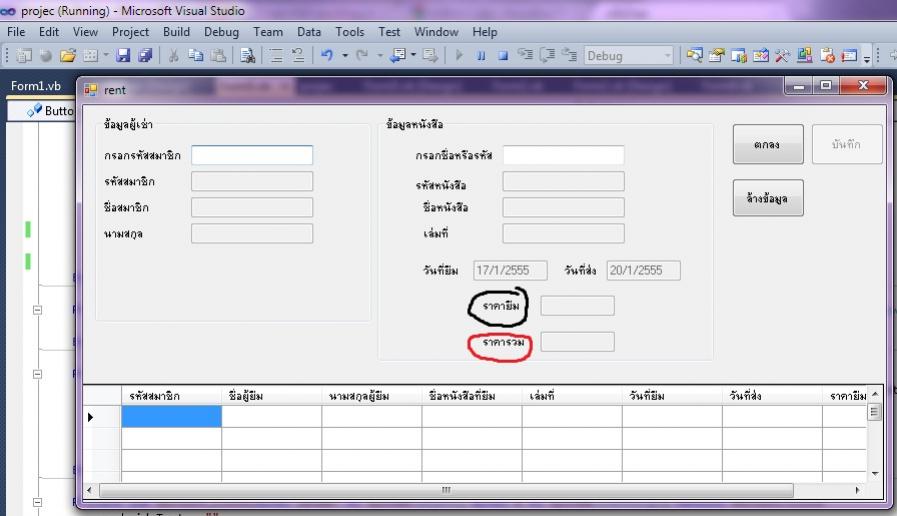Click the ราคารวม text box

click(578, 342)
